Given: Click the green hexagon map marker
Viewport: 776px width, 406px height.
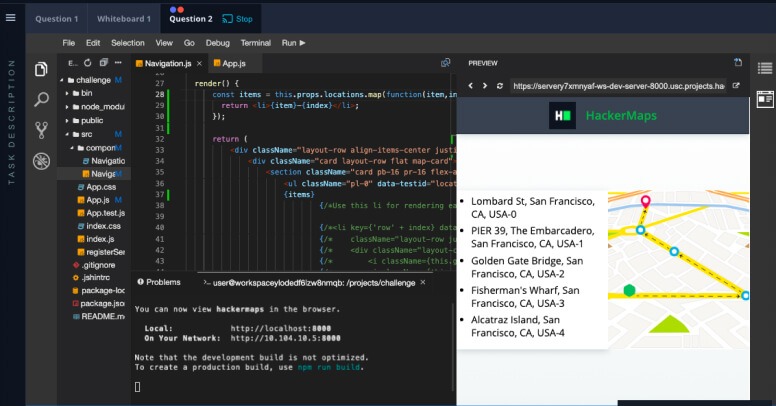Looking at the screenshot, I should [629, 290].
